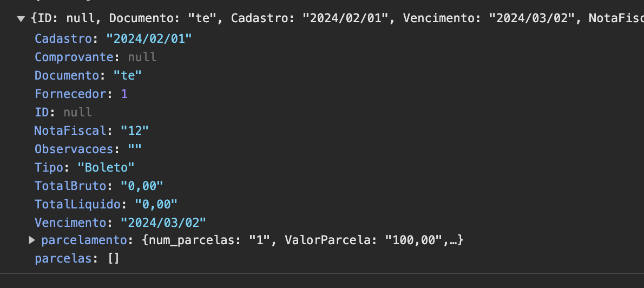Select the TotalBruto property key
Screen dimensions: 644x288
pos(70,186)
